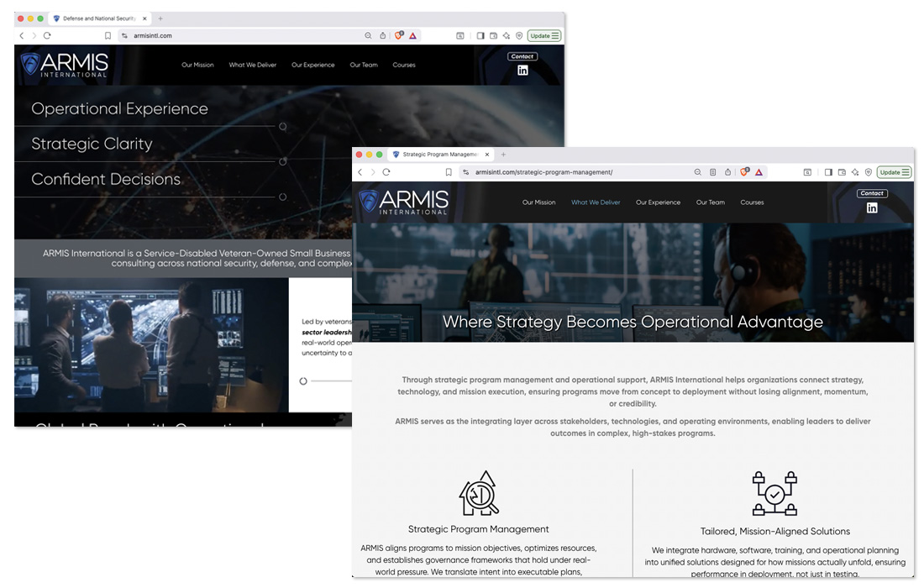The height and width of the screenshot is (588, 924).
Task: Click slider dot beside Confident Decisions line
Action: pyautogui.click(x=283, y=197)
